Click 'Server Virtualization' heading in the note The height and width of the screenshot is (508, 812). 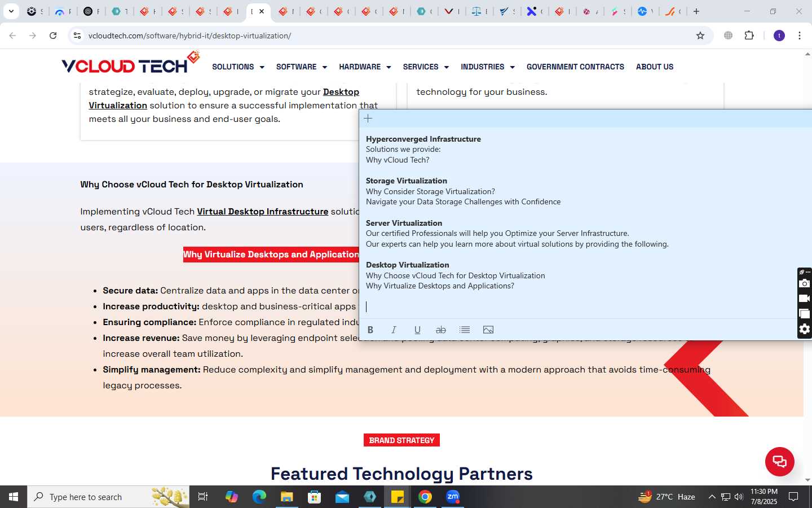[404, 223]
